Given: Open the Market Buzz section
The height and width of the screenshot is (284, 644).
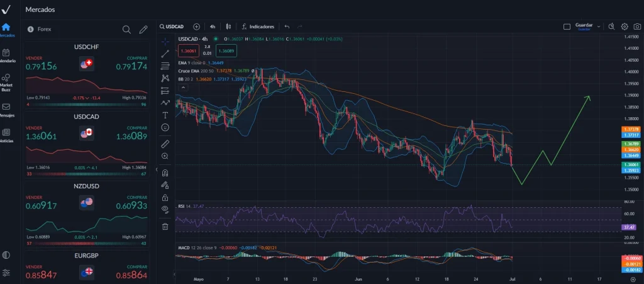Looking at the screenshot, I should coord(6,82).
